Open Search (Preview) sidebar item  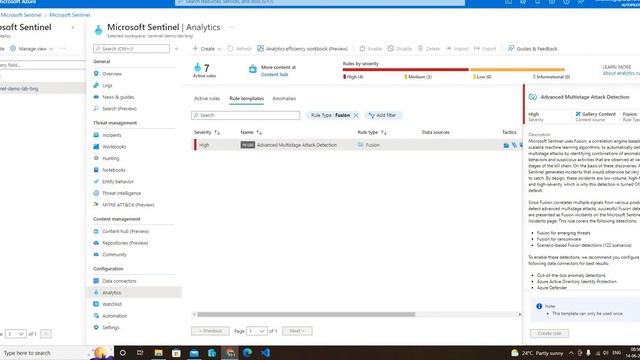119,109
